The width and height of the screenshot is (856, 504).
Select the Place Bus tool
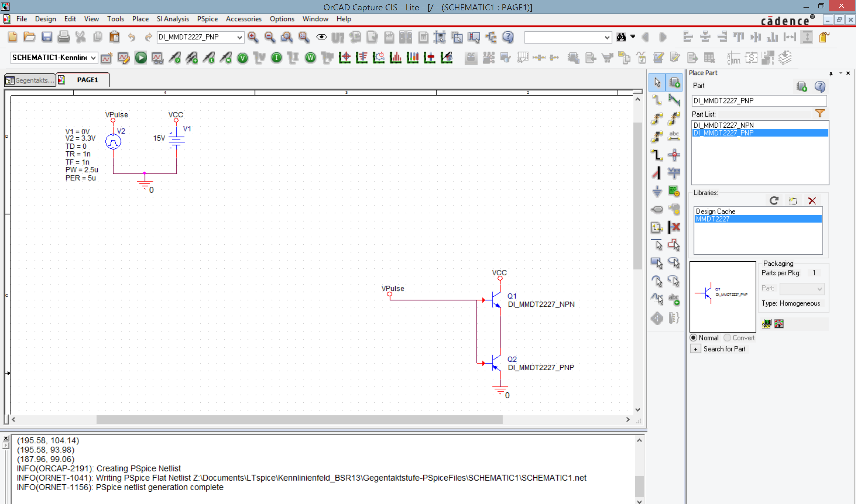click(657, 155)
